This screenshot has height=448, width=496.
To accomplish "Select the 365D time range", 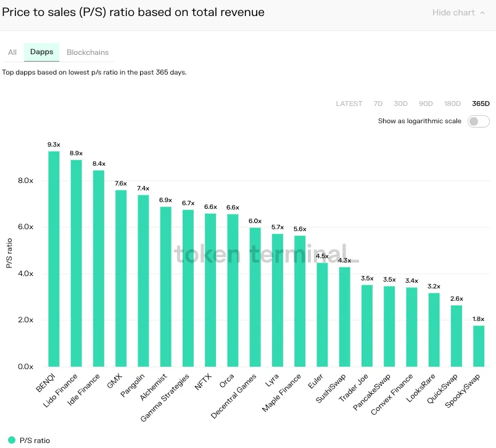I will click(x=481, y=104).
